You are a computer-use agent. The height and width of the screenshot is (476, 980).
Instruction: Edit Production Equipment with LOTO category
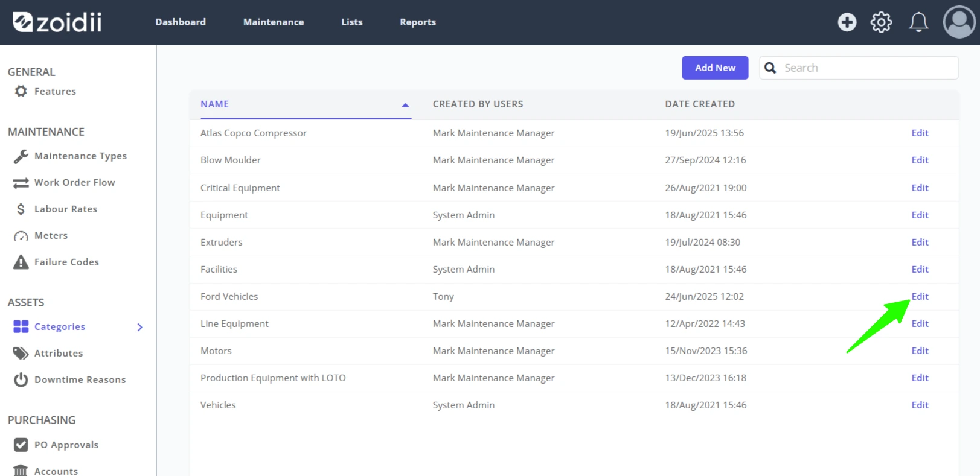pos(920,378)
